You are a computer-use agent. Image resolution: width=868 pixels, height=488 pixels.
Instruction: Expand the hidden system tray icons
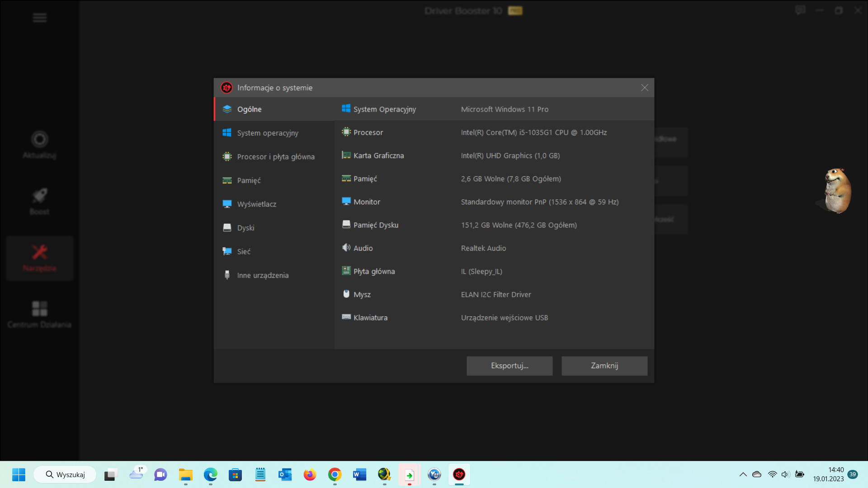743,474
